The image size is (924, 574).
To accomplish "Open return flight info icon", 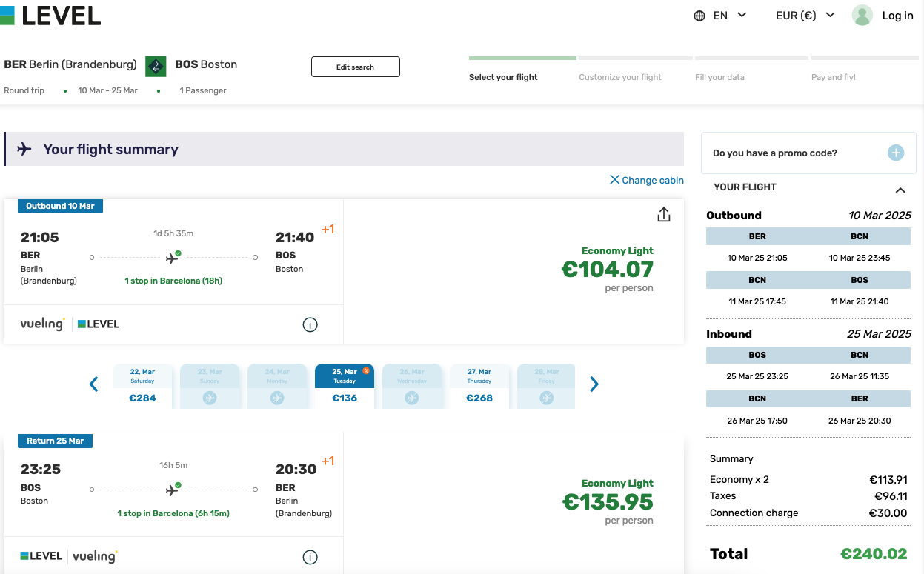I will tap(310, 557).
